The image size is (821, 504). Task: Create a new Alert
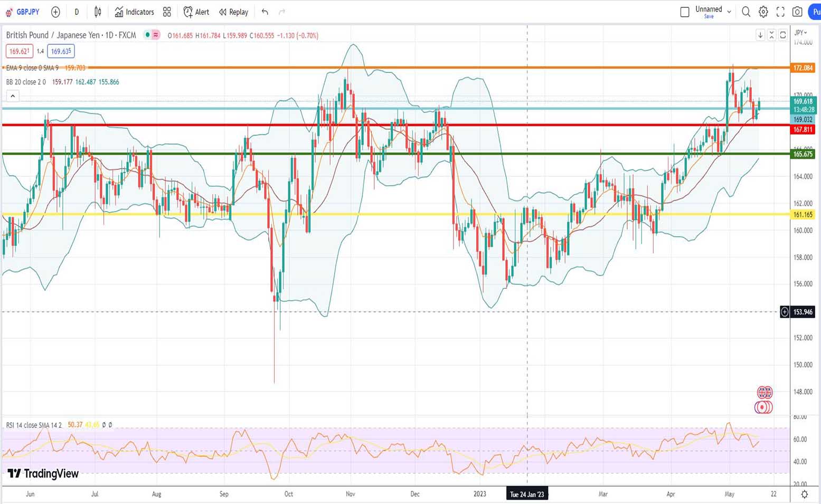click(196, 12)
